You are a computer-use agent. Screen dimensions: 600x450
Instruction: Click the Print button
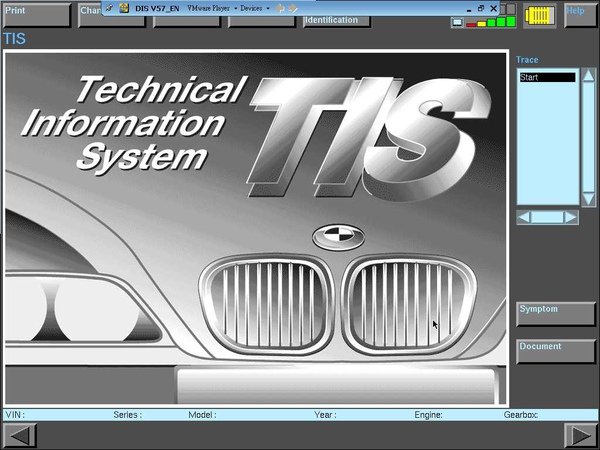pos(37,15)
